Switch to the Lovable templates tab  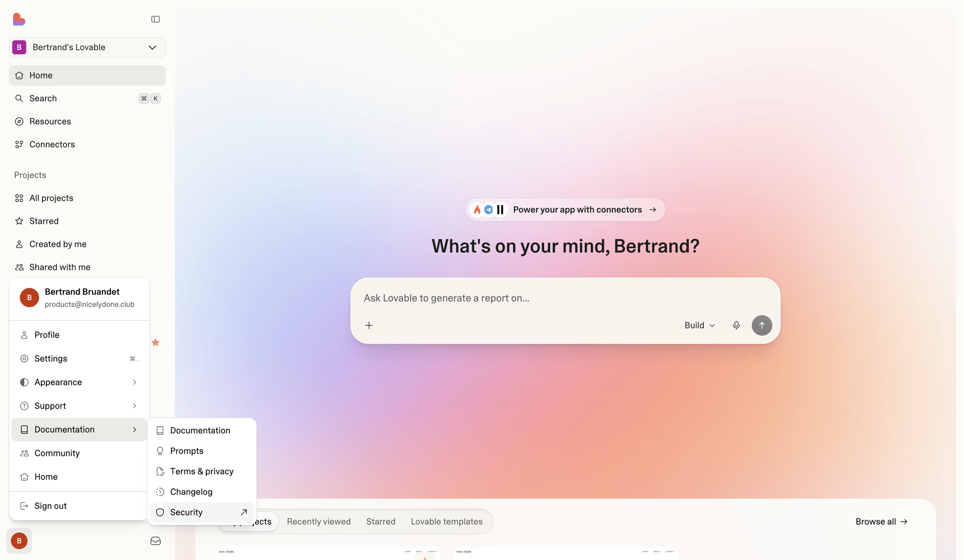click(x=447, y=521)
